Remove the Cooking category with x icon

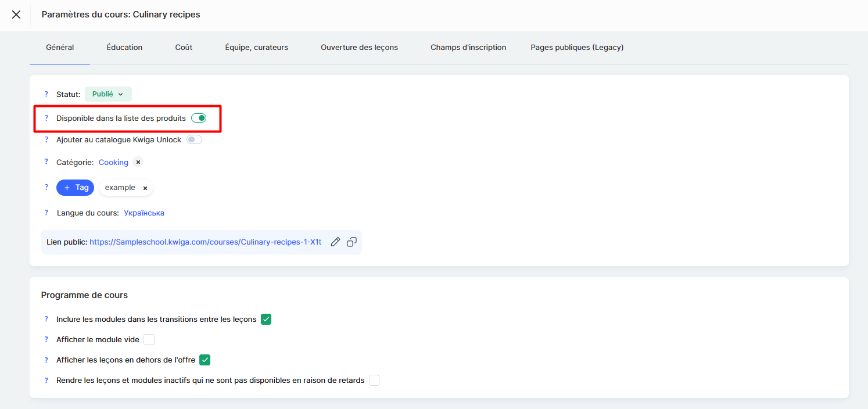click(x=138, y=162)
